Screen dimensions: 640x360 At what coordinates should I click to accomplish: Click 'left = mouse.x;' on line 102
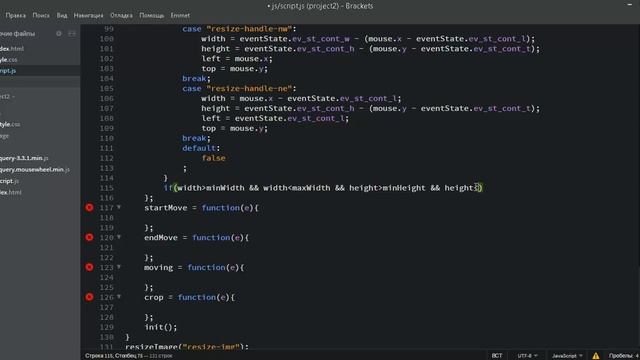click(237, 59)
